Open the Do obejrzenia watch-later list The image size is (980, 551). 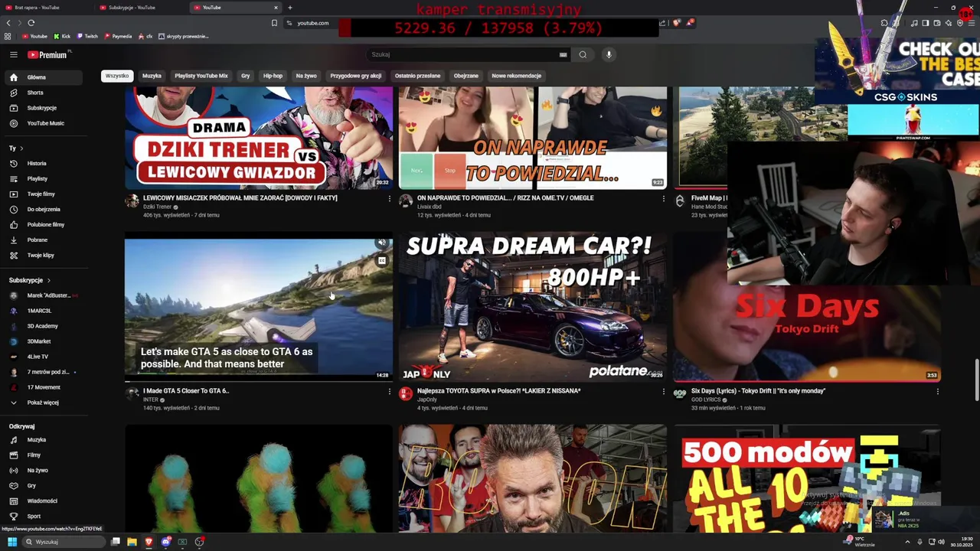coord(43,209)
